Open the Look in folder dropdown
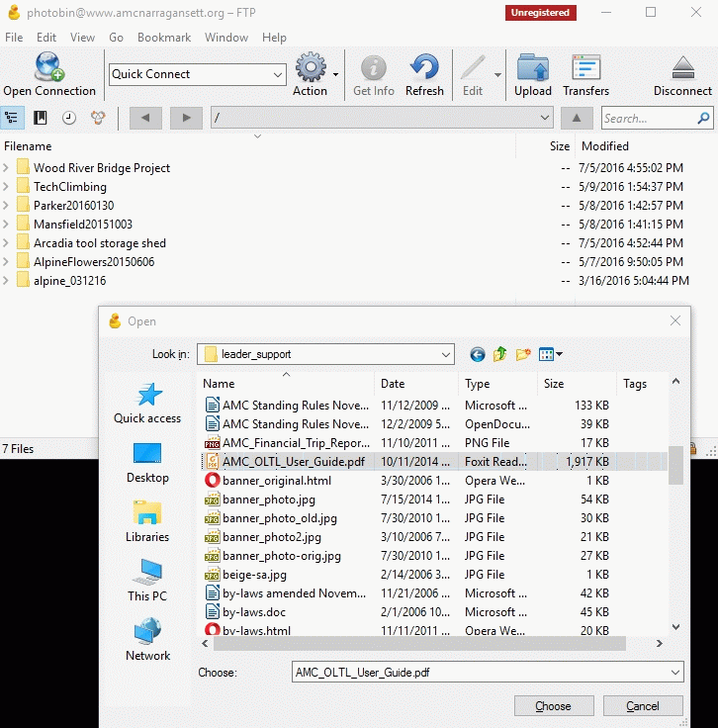 pos(444,354)
